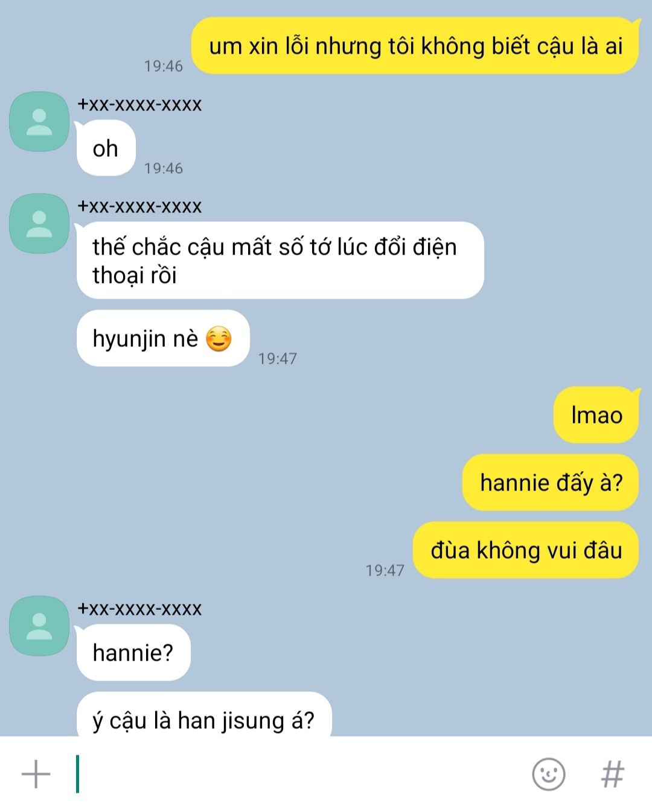Open the plus attachment menu
652x812 pixels.
coord(36,774)
